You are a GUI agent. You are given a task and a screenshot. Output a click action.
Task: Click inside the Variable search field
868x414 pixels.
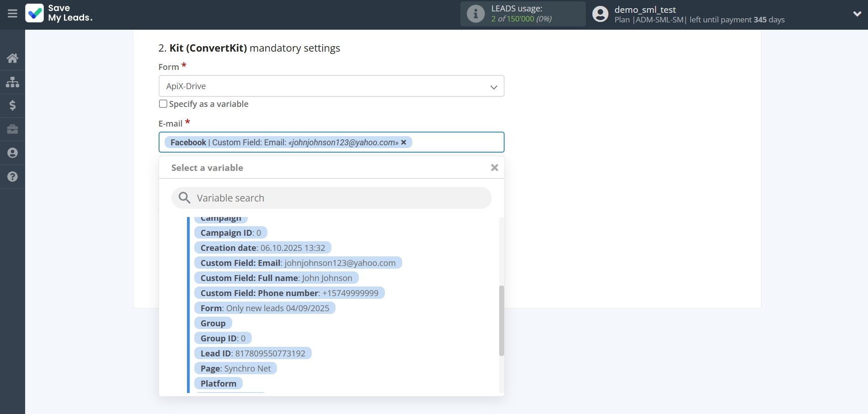point(331,197)
